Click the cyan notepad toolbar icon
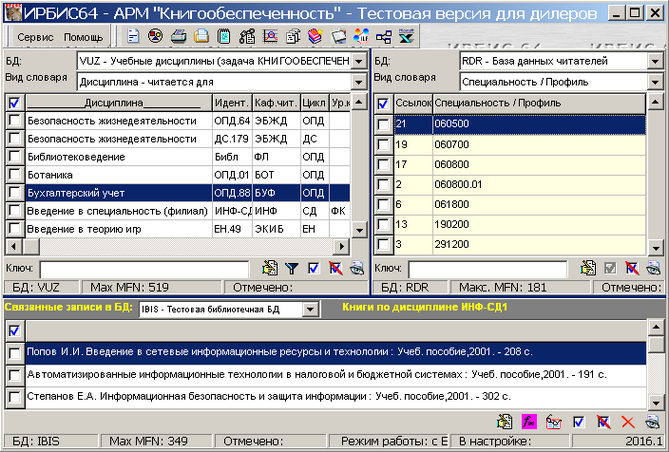Screen dimensions: 669x452 coord(224,36)
